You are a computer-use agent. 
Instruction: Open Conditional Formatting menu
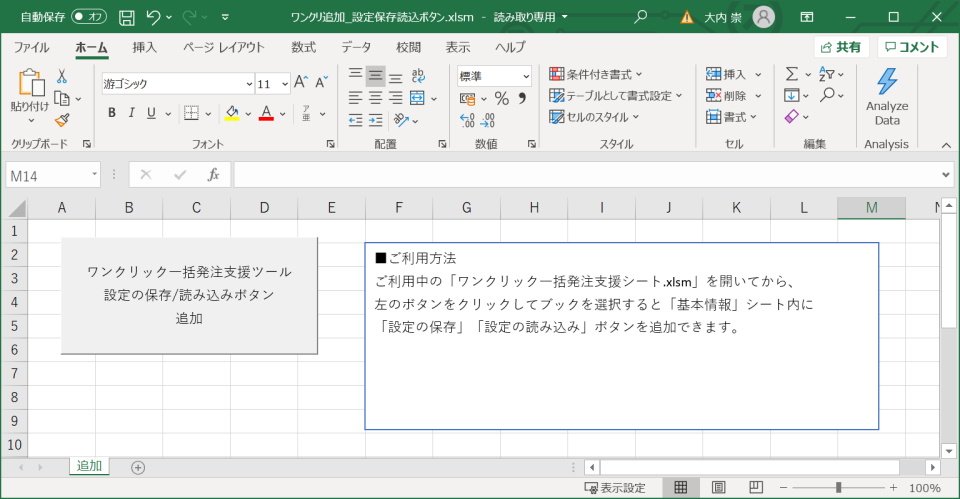(x=595, y=74)
